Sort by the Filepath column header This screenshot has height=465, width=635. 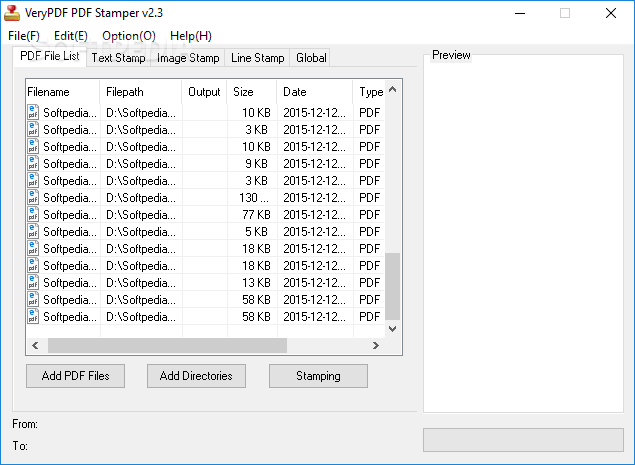141,92
